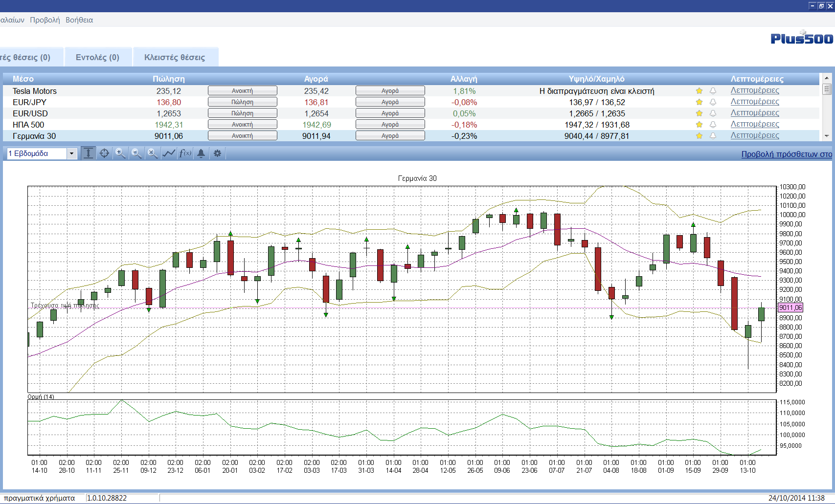Switch to the Εντολές (0) tab
The height and width of the screenshot is (504, 835).
click(98, 57)
